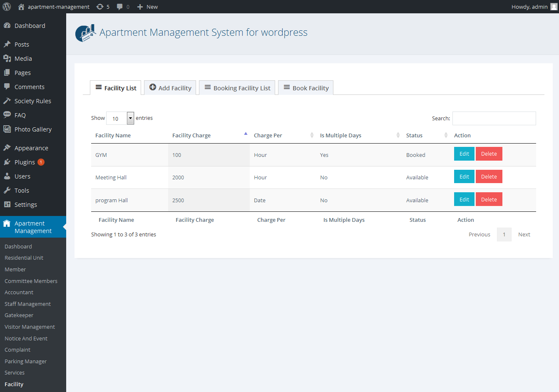Sort table by Status column
This screenshot has height=392, width=559.
pyautogui.click(x=426, y=135)
